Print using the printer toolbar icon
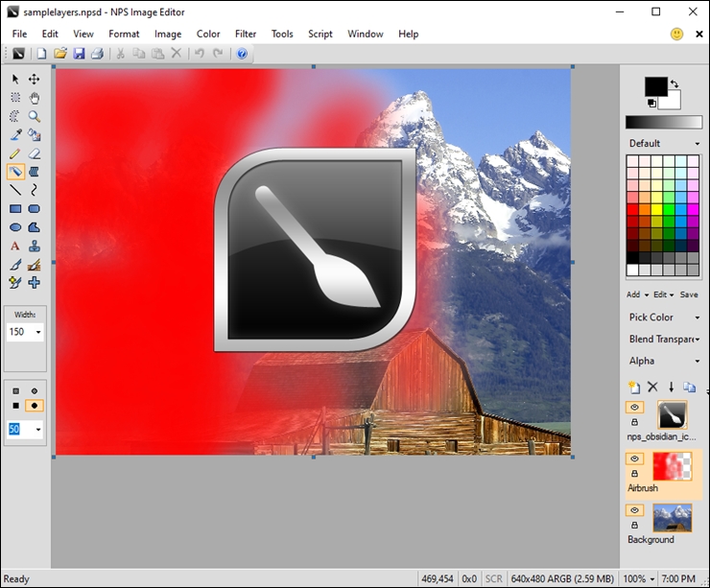This screenshot has height=588, width=710. click(x=97, y=54)
